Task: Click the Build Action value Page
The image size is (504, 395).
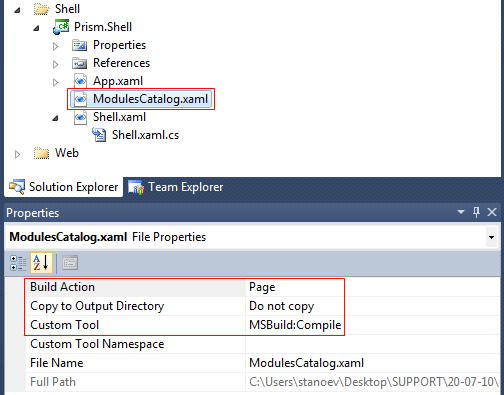Action: click(x=262, y=287)
